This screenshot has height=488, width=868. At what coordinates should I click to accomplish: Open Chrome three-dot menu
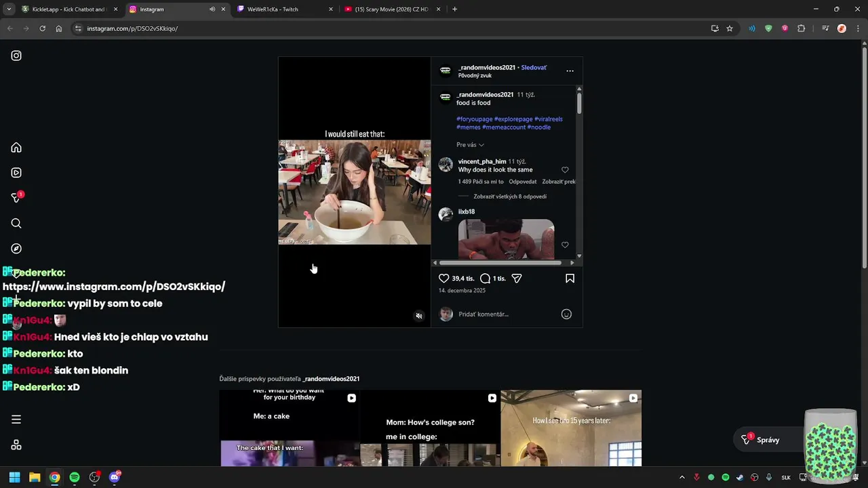pyautogui.click(x=856, y=28)
